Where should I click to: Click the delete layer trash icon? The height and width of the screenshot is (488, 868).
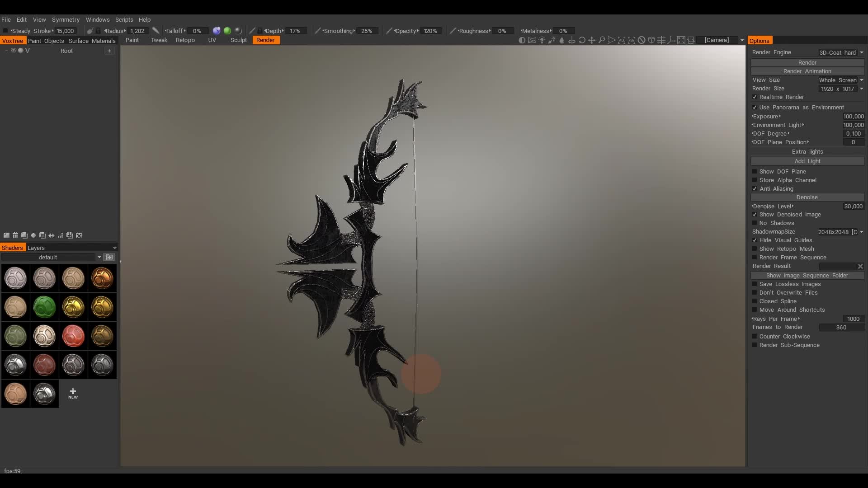pyautogui.click(x=15, y=235)
